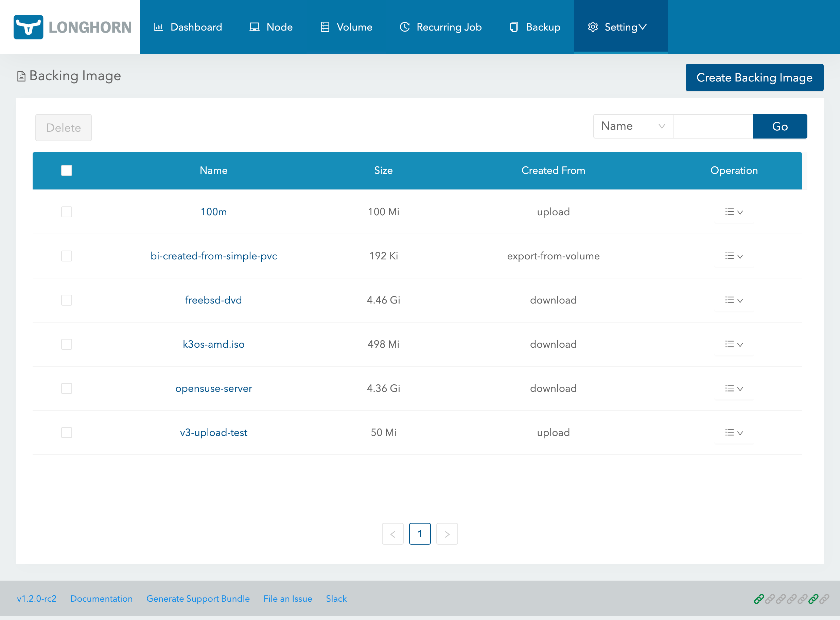Check the 100m row checkbox
This screenshot has height=620, width=840.
[x=67, y=212]
